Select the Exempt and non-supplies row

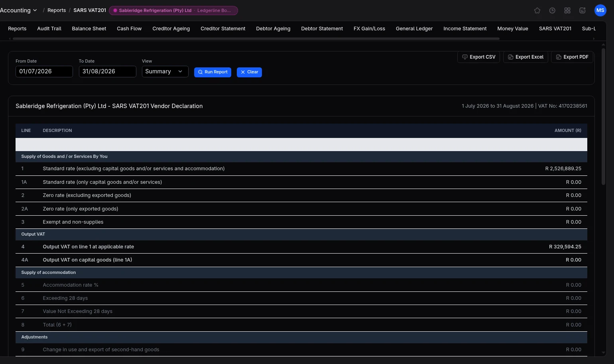tap(301, 222)
